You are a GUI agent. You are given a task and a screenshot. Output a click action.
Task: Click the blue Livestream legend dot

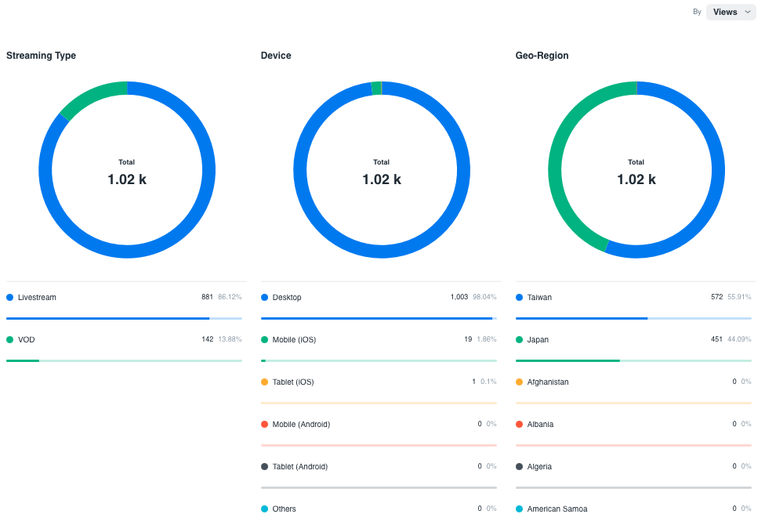[x=10, y=298]
